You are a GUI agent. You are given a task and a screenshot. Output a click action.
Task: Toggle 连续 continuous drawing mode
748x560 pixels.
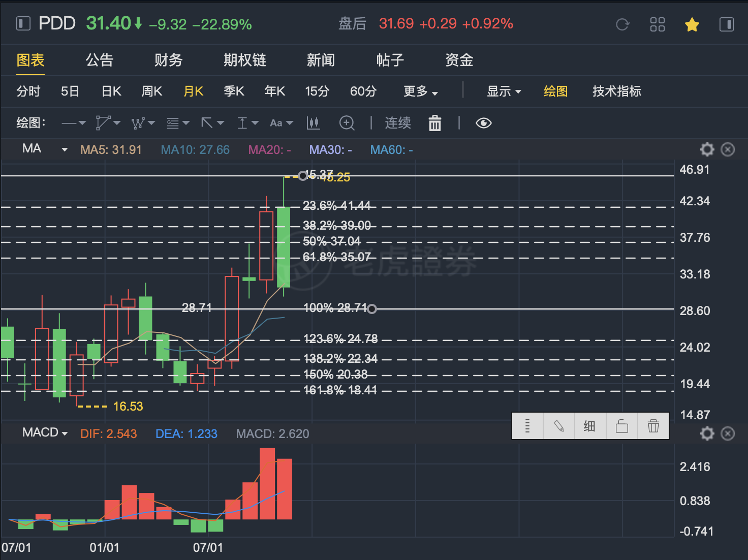click(x=398, y=123)
